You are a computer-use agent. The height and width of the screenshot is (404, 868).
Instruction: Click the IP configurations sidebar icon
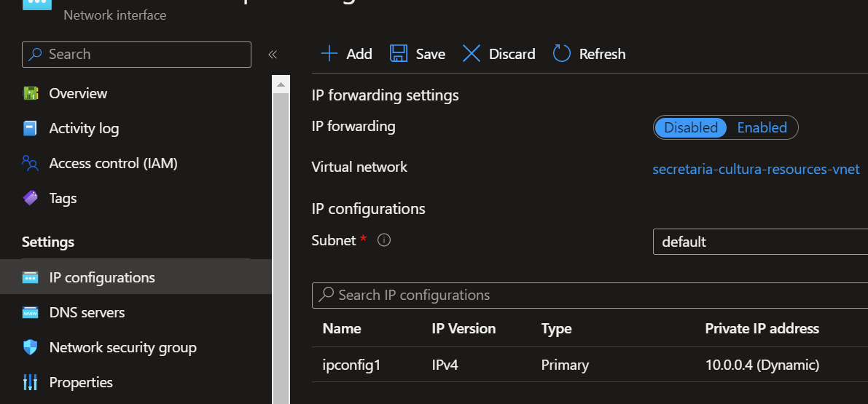[30, 277]
